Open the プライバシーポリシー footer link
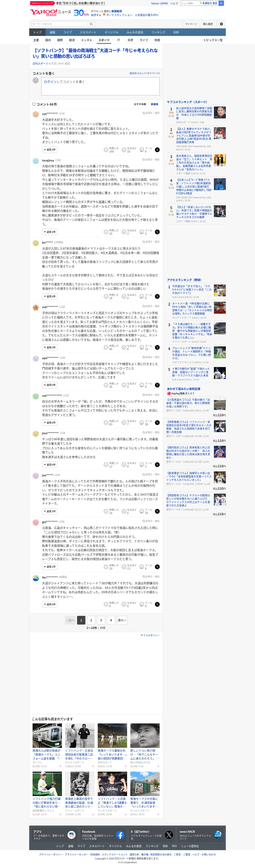Viewport: 255px width, 868px height. pyautogui.click(x=51, y=854)
